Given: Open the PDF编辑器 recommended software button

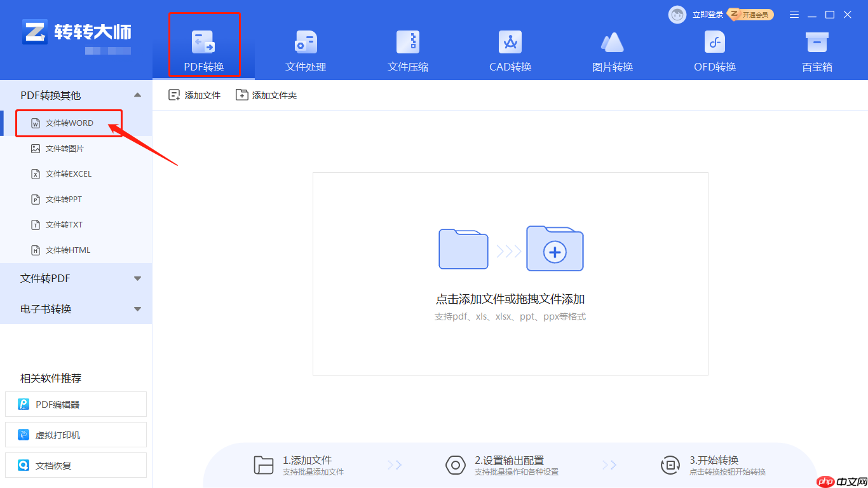Looking at the screenshot, I should (x=76, y=404).
